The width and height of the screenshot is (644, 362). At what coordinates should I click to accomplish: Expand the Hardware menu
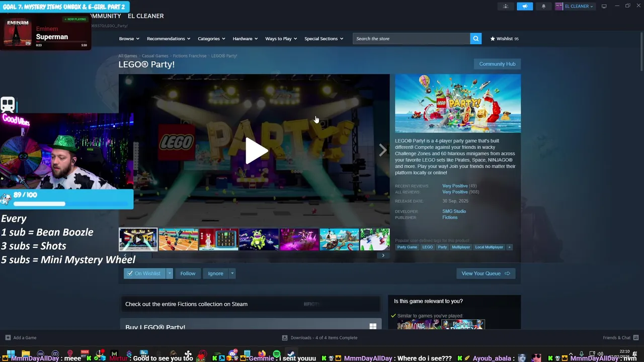[x=245, y=39]
